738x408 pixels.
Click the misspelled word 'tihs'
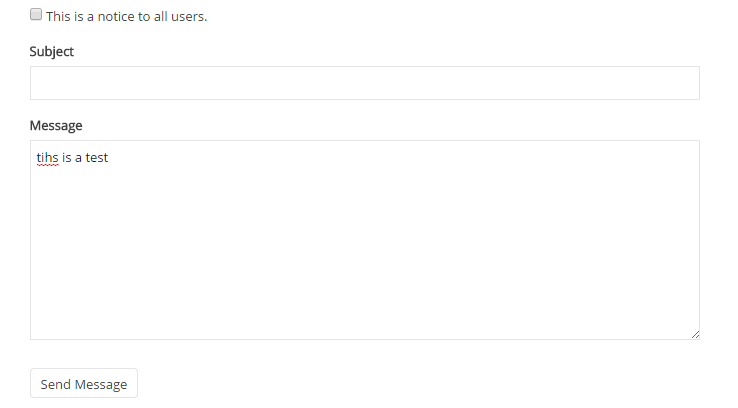[47, 157]
